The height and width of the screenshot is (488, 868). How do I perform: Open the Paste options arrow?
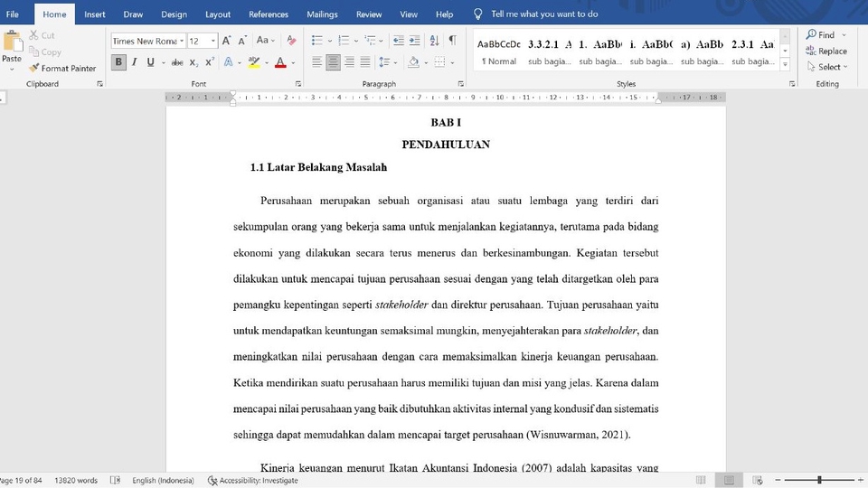pyautogui.click(x=12, y=70)
